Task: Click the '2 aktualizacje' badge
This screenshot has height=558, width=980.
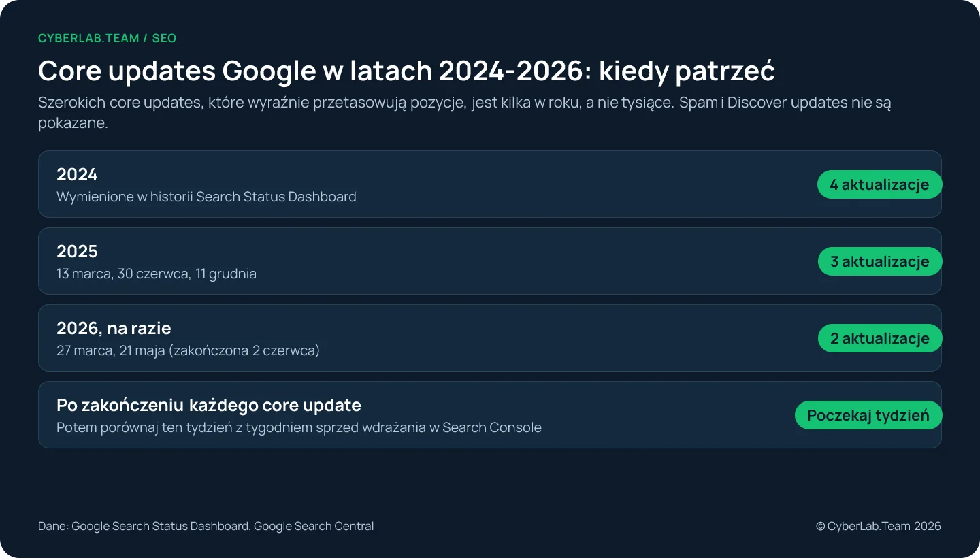Action: (879, 338)
